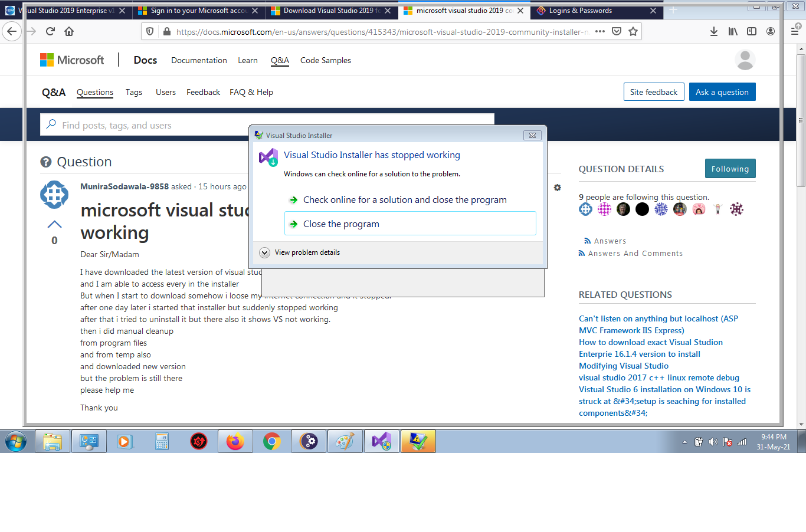Open Firefox home page icon
Viewport: 806px width, 532px height.
pos(69,31)
